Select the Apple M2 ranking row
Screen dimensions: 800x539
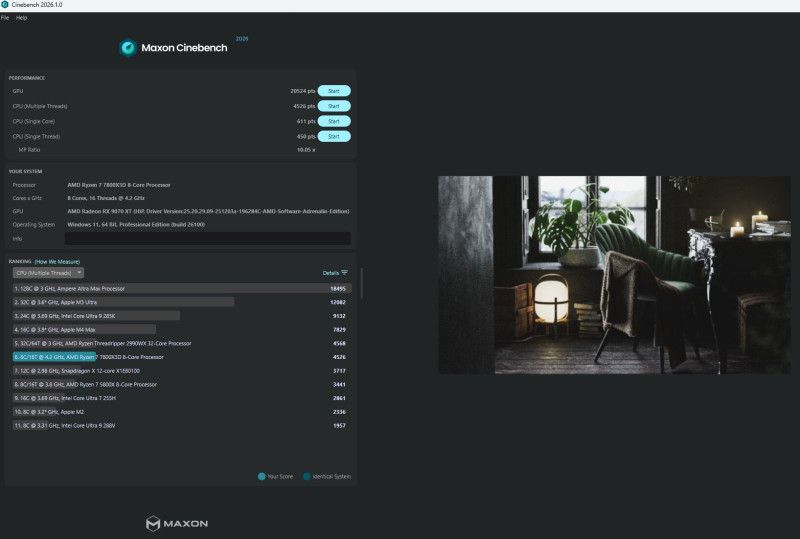[182, 412]
